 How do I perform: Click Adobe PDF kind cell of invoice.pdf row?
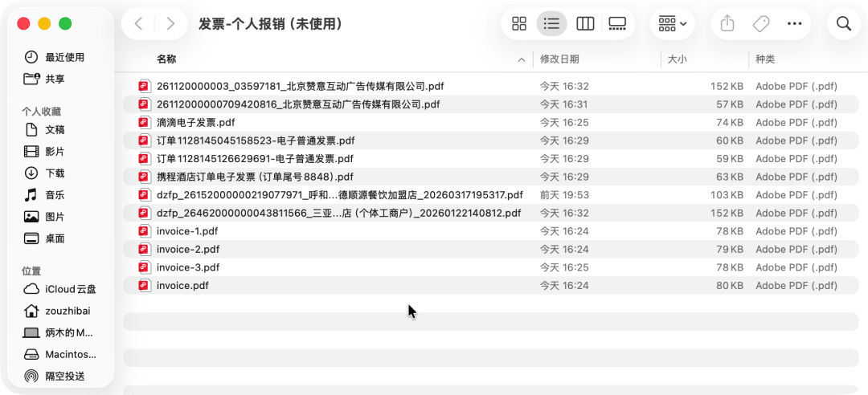coord(796,286)
